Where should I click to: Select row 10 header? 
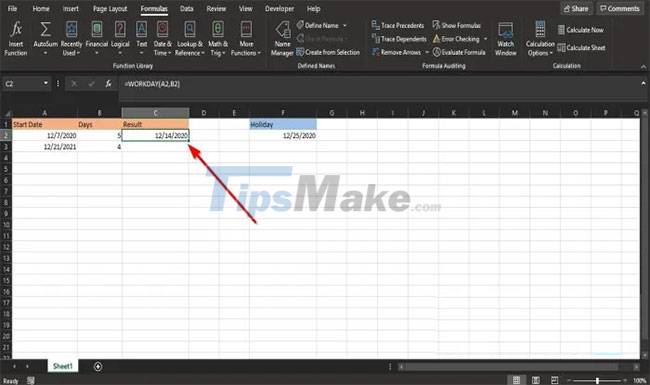[x=6, y=225]
